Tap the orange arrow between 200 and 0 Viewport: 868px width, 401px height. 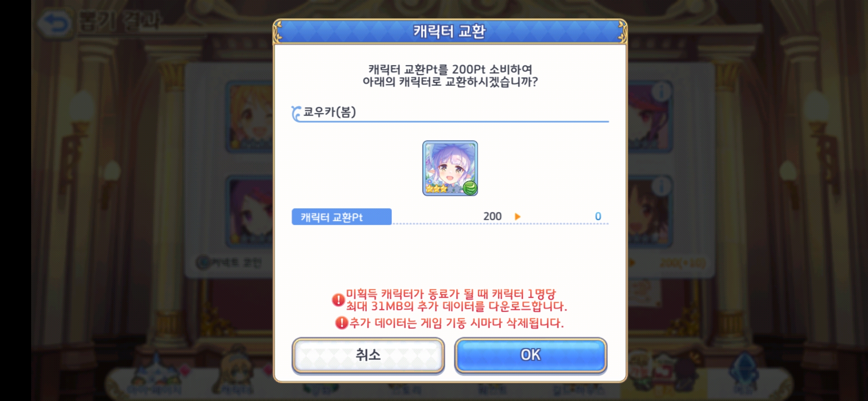(517, 216)
